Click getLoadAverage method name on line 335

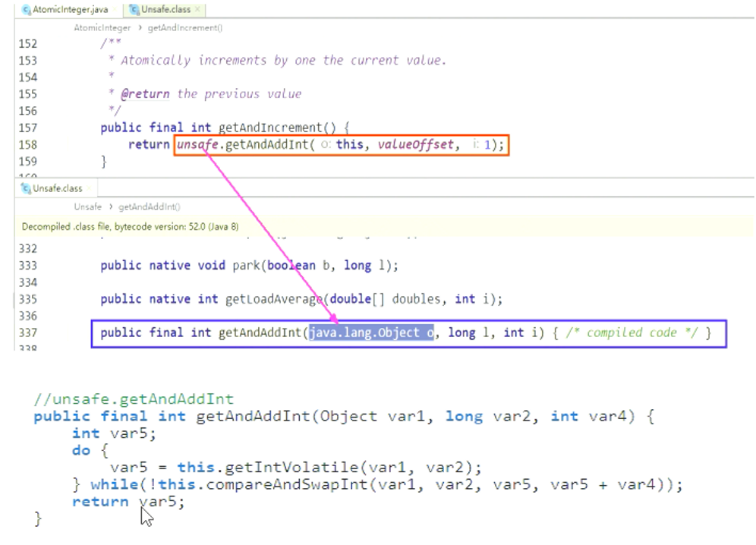click(274, 300)
